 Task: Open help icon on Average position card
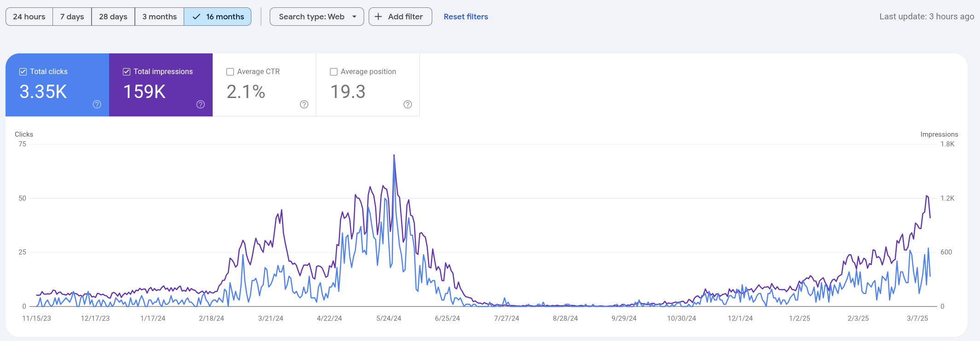(407, 104)
